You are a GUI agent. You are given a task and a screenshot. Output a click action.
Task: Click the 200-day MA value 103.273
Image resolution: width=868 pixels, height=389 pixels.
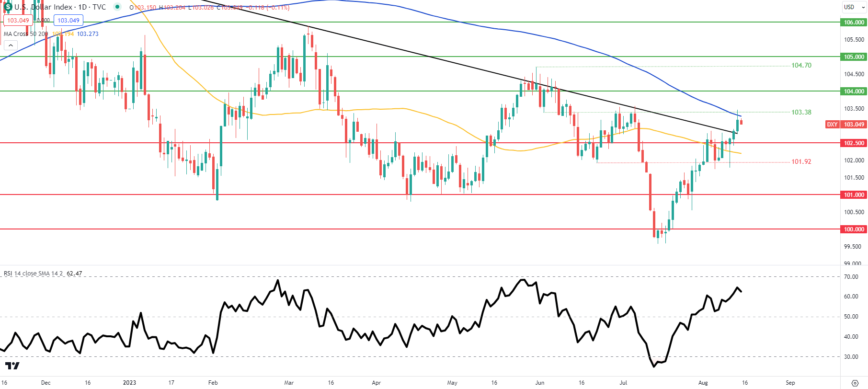(x=88, y=34)
